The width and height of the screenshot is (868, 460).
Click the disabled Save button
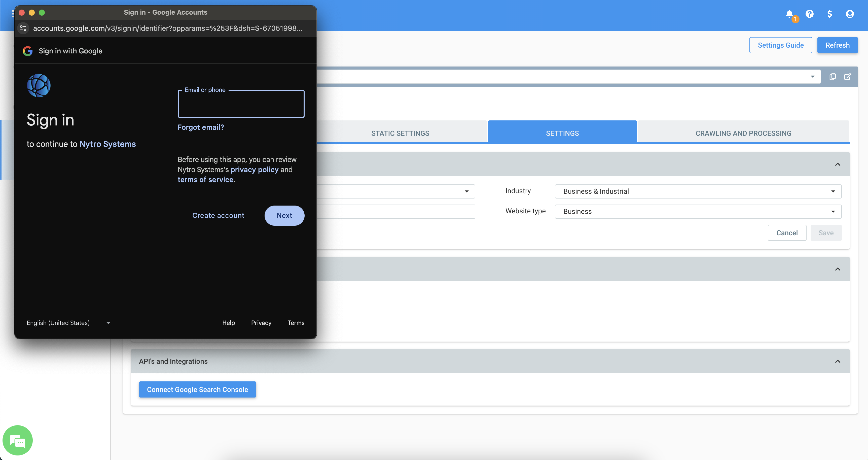(x=826, y=233)
